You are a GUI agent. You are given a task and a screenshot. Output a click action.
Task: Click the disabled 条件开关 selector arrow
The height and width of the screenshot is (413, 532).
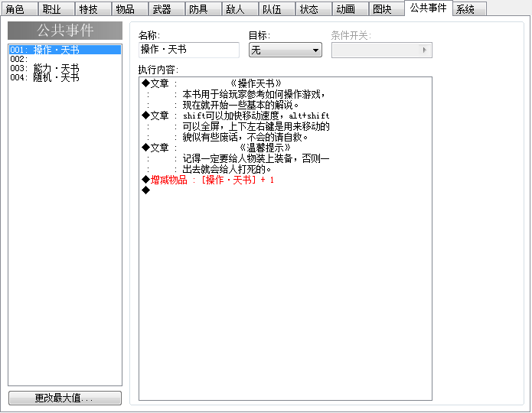coord(424,50)
